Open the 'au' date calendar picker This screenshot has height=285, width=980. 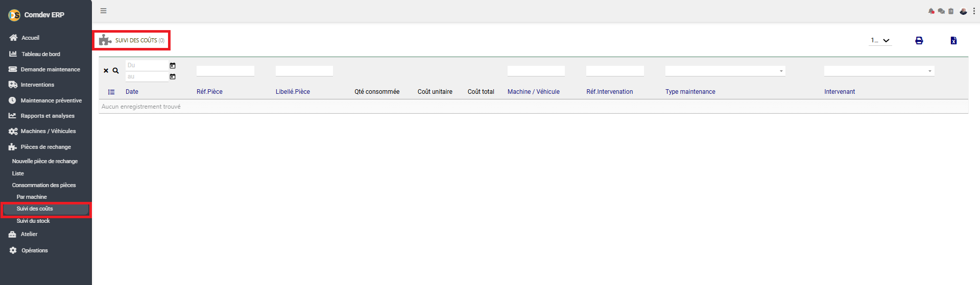tap(173, 76)
